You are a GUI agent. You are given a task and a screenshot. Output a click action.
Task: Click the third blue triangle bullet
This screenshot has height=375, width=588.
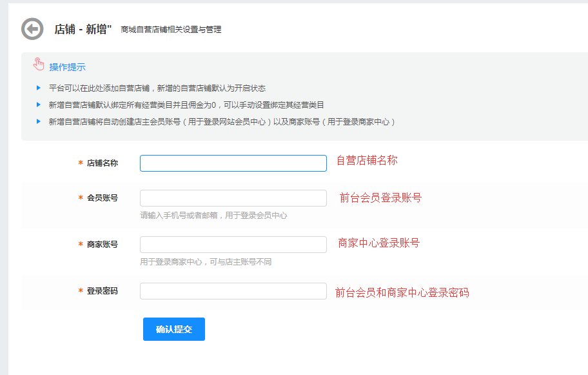[39, 121]
